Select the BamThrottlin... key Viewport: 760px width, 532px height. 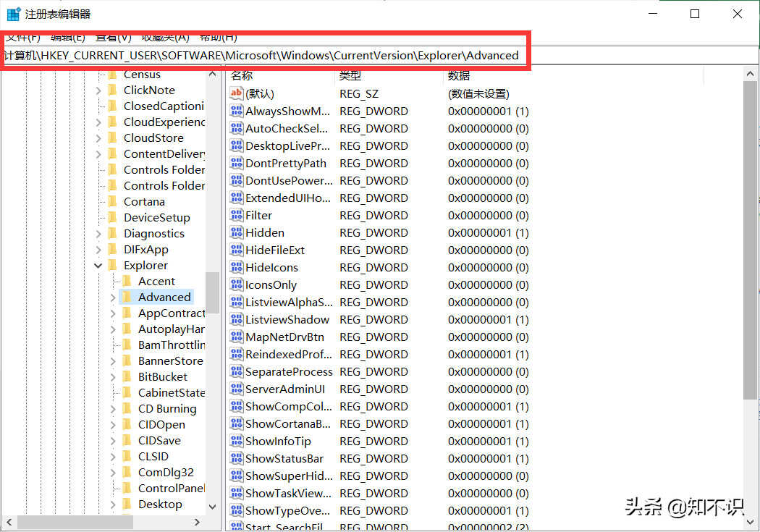click(172, 345)
